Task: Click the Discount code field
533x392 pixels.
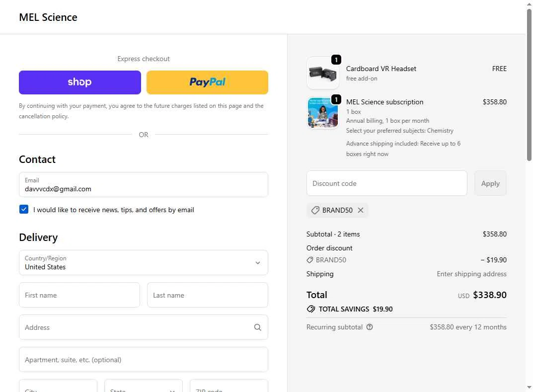Action: pyautogui.click(x=387, y=183)
